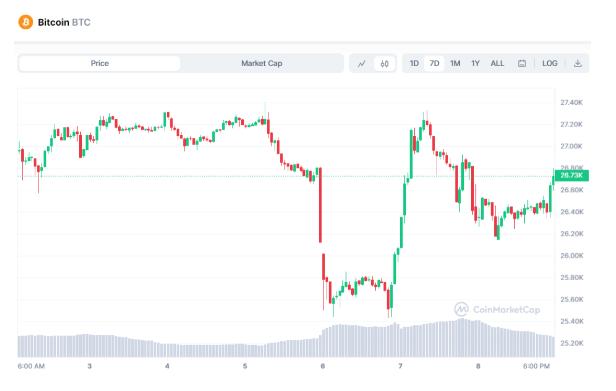Download chart data with the download icon
The image size is (616, 391).
click(x=578, y=64)
